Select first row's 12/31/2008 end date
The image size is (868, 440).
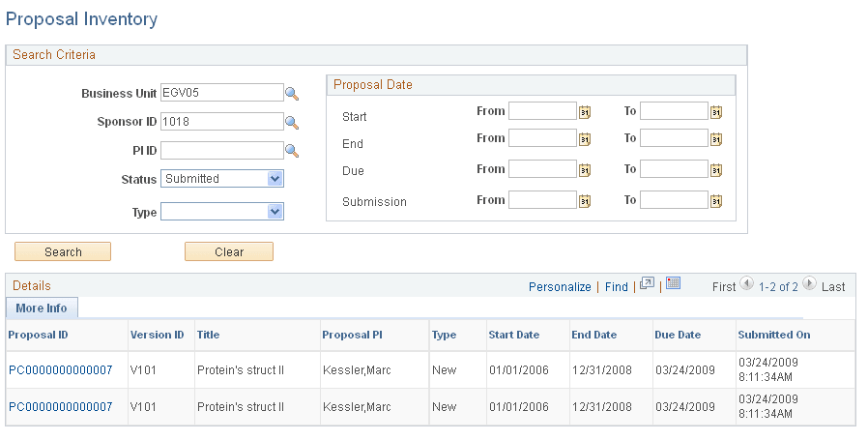pyautogui.click(x=602, y=370)
